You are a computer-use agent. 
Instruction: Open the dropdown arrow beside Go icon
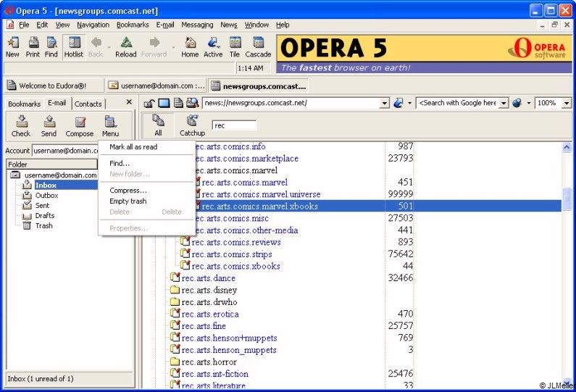409,103
